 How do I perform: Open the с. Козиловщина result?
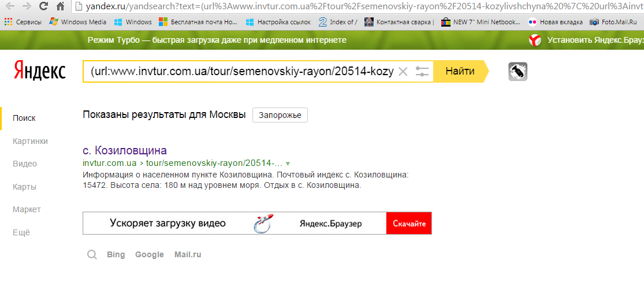click(125, 150)
